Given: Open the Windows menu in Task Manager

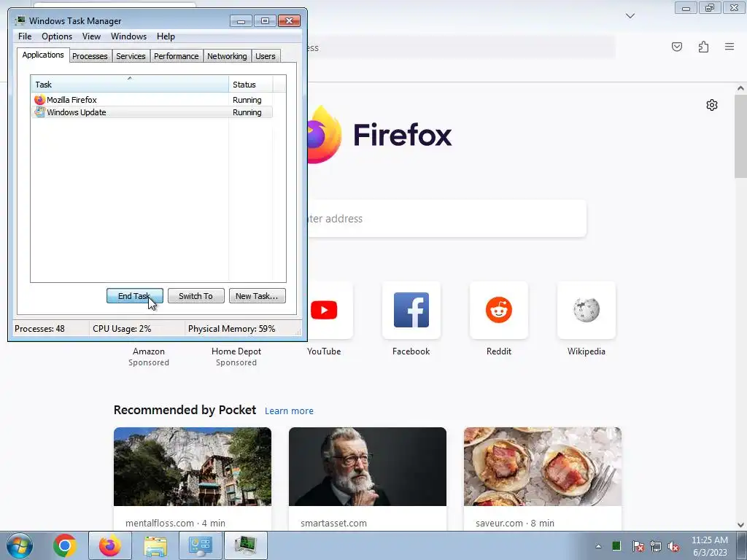Looking at the screenshot, I should point(128,36).
